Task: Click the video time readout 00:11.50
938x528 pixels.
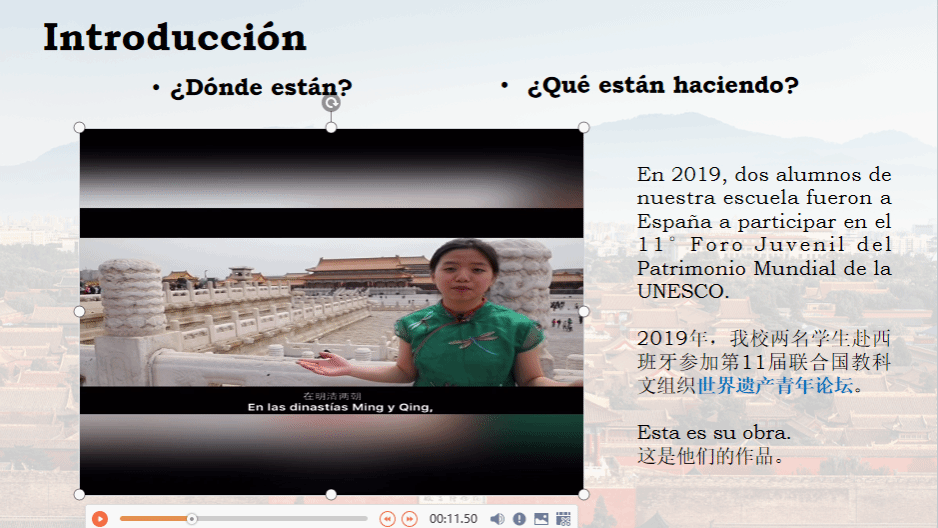Action: 453,519
